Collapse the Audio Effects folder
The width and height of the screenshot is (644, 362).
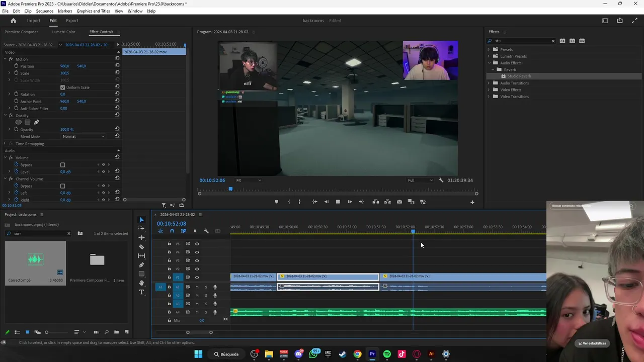[489, 63]
